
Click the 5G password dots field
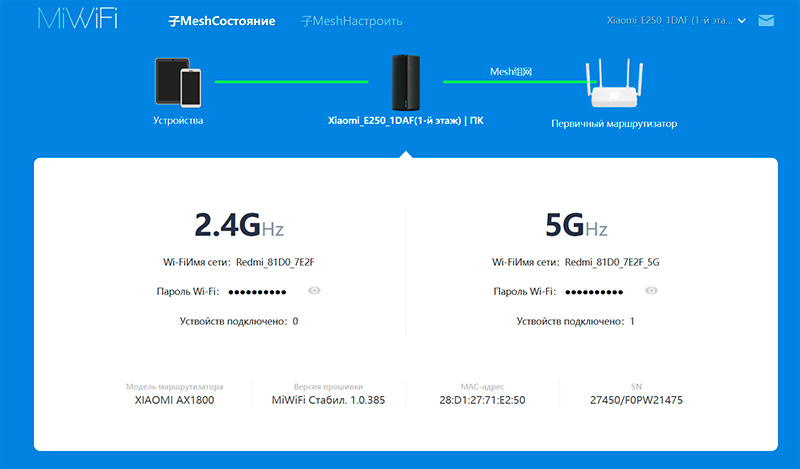[595, 292]
